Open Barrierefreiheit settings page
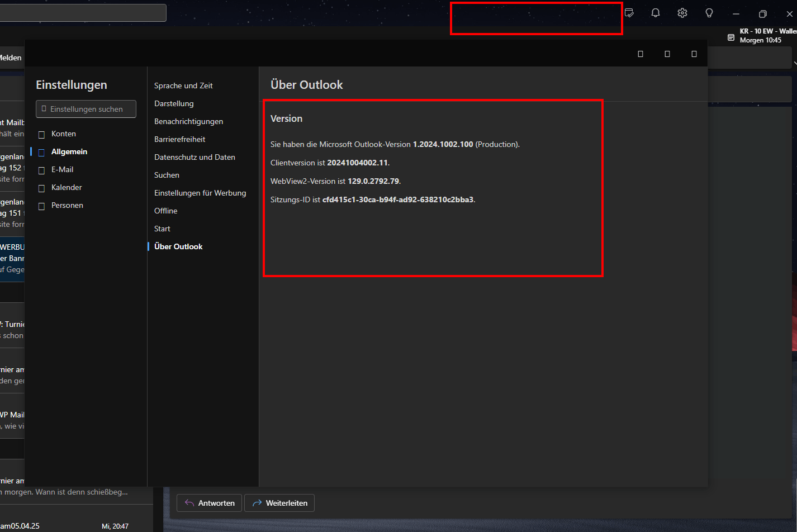The image size is (797, 532). (x=179, y=139)
